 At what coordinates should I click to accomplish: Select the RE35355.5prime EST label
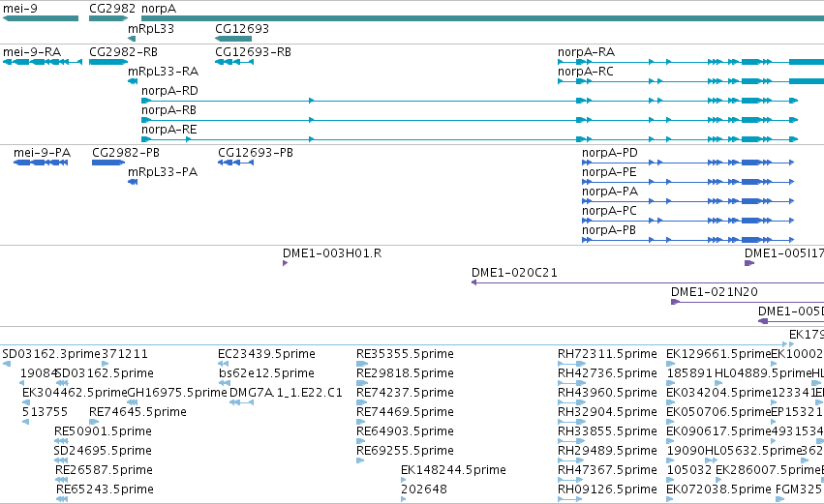coord(405,354)
